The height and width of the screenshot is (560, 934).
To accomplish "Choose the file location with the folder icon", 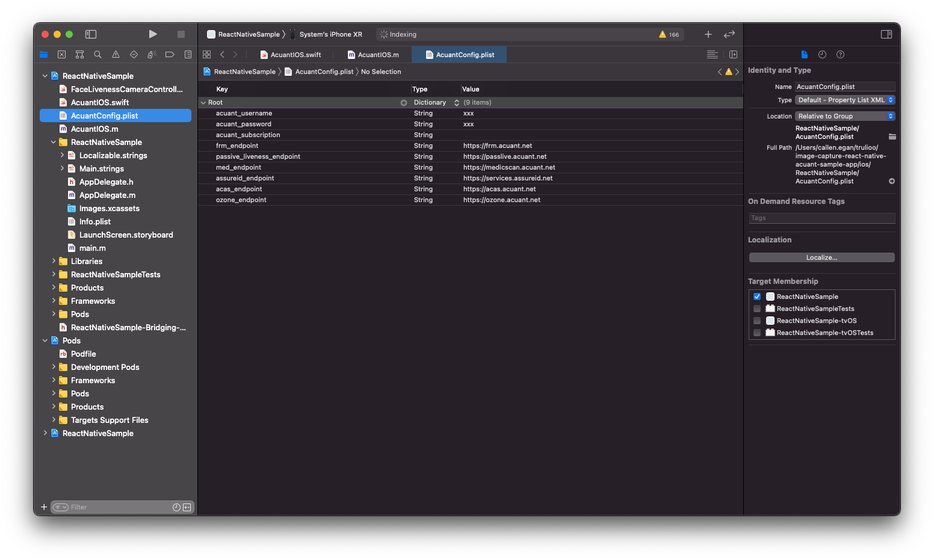I will tap(892, 137).
